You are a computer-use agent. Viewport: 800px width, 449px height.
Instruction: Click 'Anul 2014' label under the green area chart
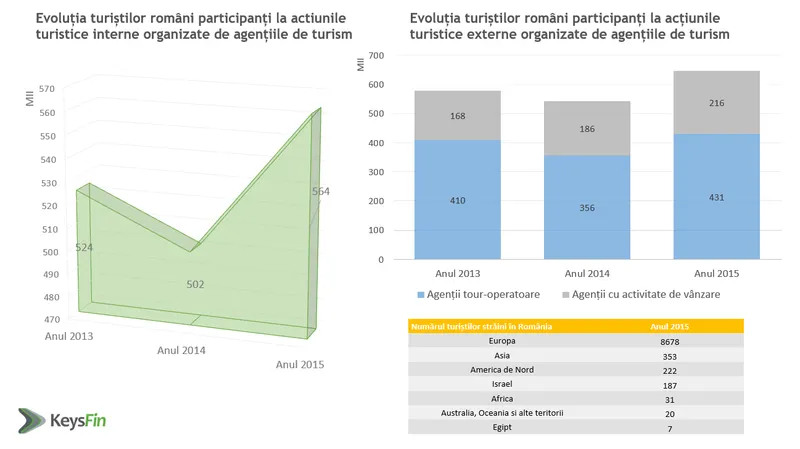pos(181,351)
